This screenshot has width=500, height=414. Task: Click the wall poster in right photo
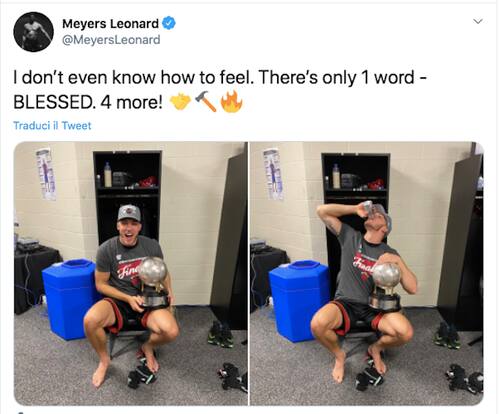click(x=273, y=174)
